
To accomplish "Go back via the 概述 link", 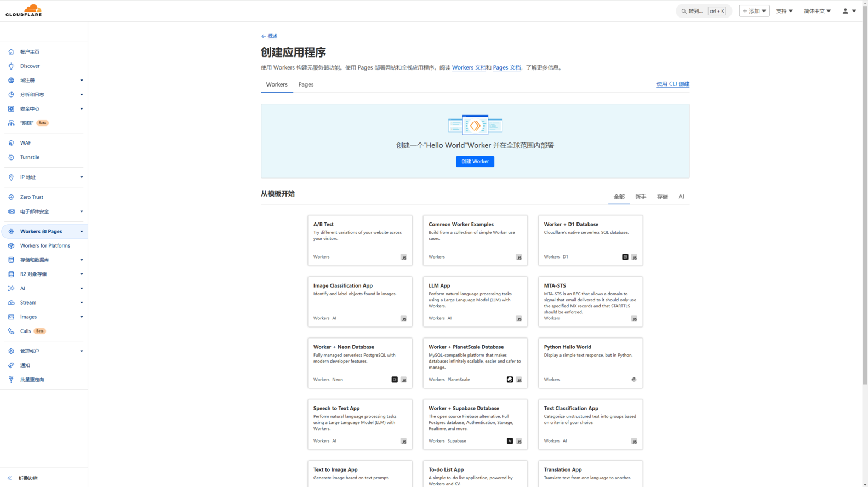I will coord(269,36).
